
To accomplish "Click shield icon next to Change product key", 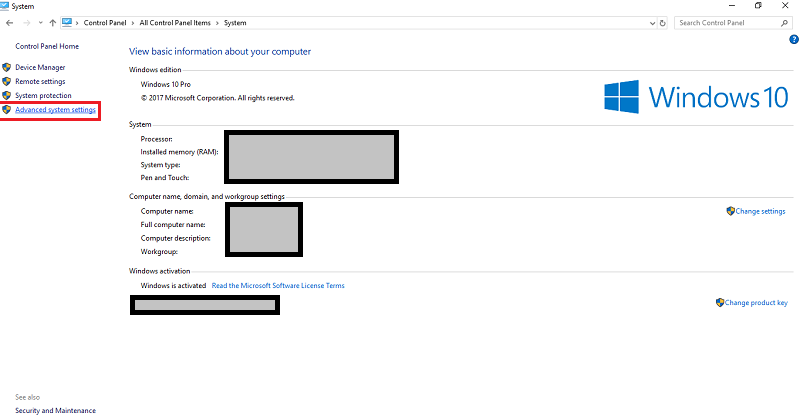I will [x=720, y=303].
